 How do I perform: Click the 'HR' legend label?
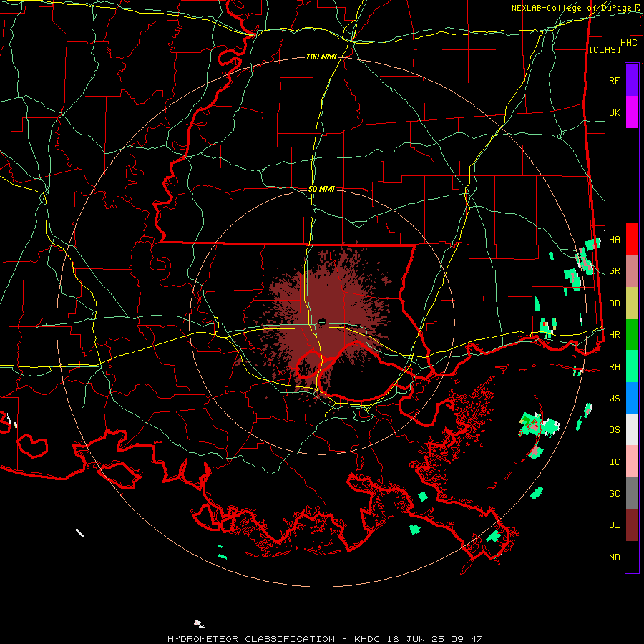tap(614, 335)
